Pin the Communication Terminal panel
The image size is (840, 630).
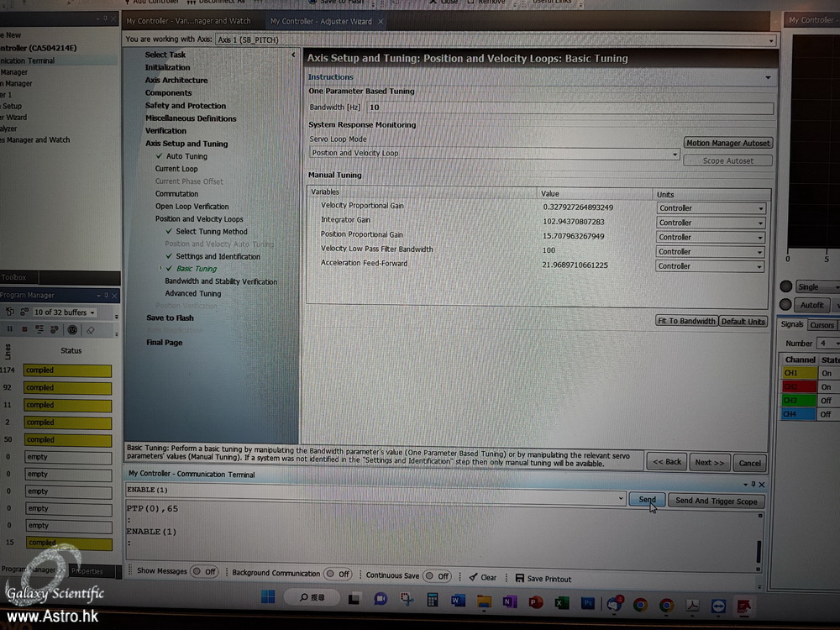click(x=753, y=485)
